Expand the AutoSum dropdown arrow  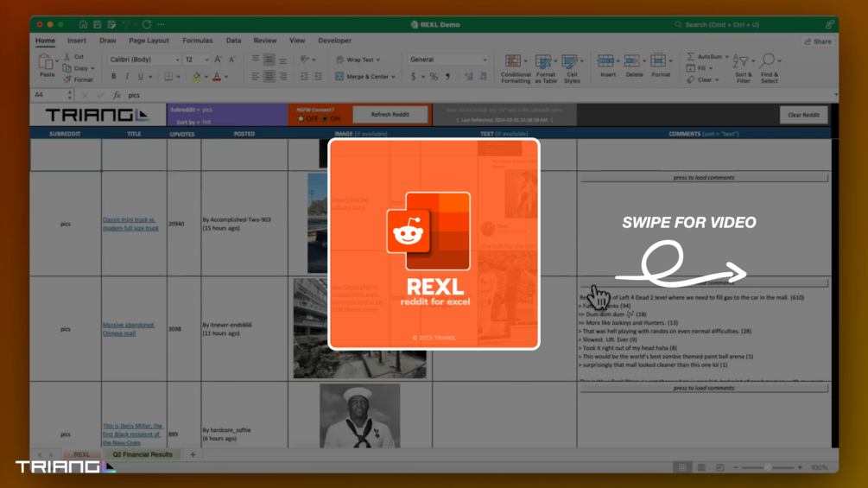click(727, 57)
